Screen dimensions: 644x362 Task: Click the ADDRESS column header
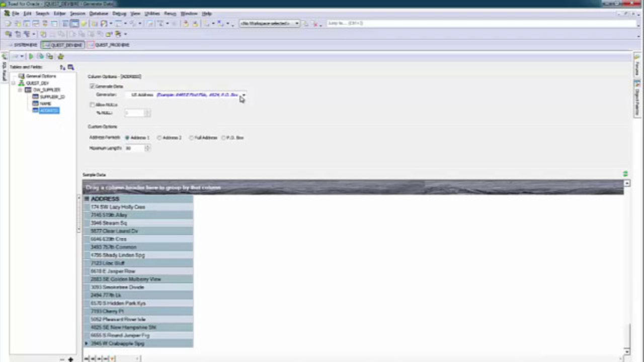click(x=105, y=199)
